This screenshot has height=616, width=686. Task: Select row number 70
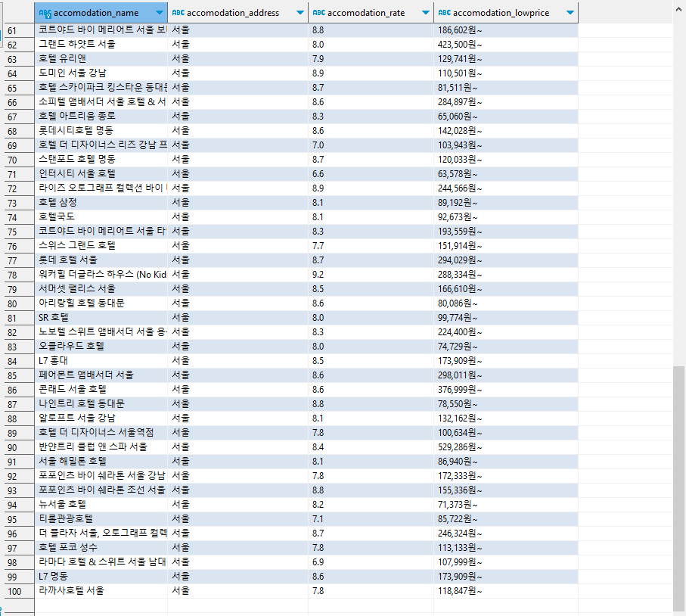pyautogui.click(x=19, y=160)
